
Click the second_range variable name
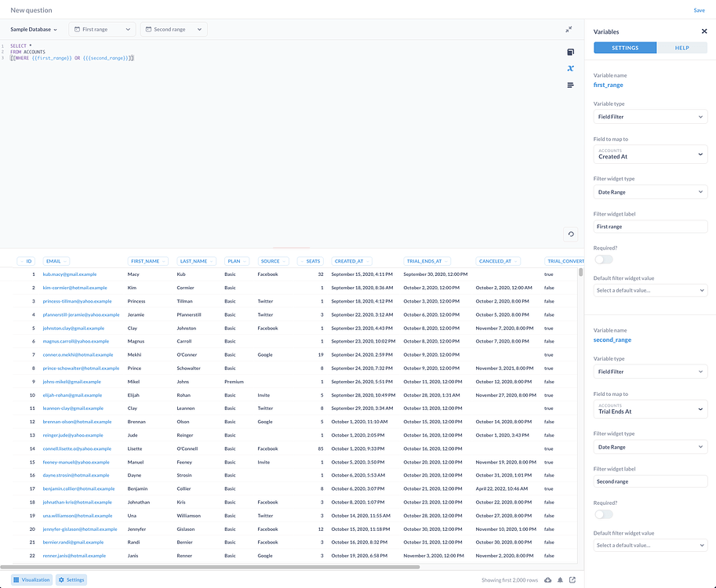tap(612, 339)
